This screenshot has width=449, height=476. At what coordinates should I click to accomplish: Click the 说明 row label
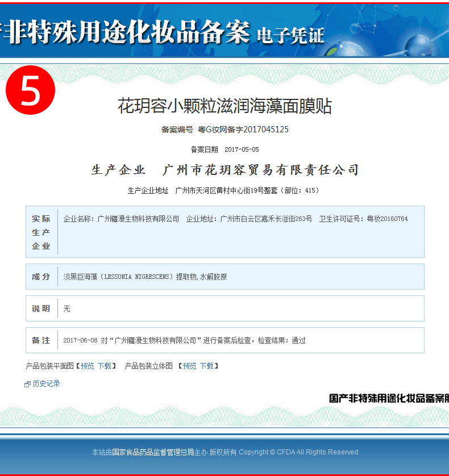pyautogui.click(x=41, y=309)
